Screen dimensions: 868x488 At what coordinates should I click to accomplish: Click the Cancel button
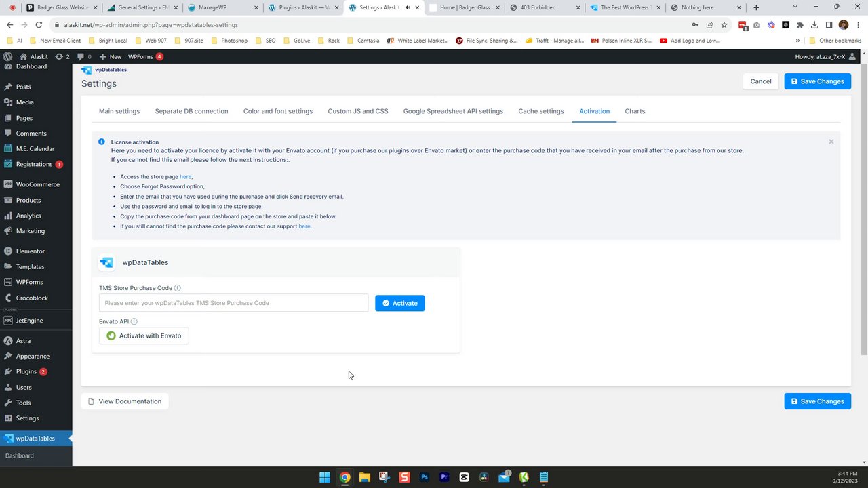[x=761, y=81]
